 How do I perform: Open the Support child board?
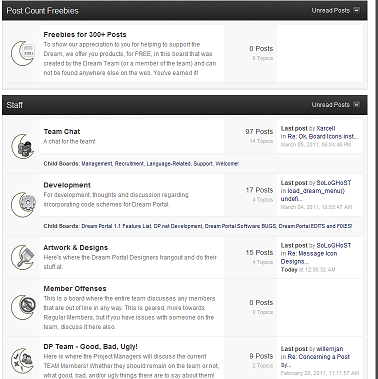tap(203, 164)
